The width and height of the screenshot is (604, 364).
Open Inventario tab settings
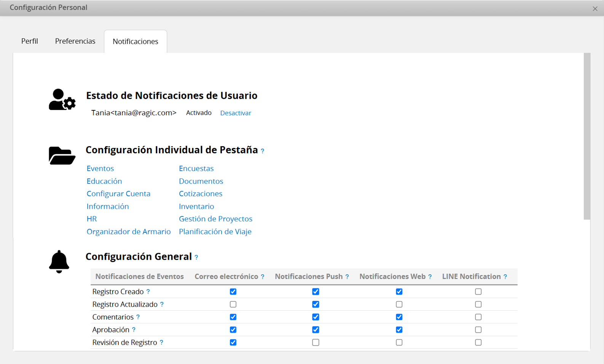pos(196,206)
